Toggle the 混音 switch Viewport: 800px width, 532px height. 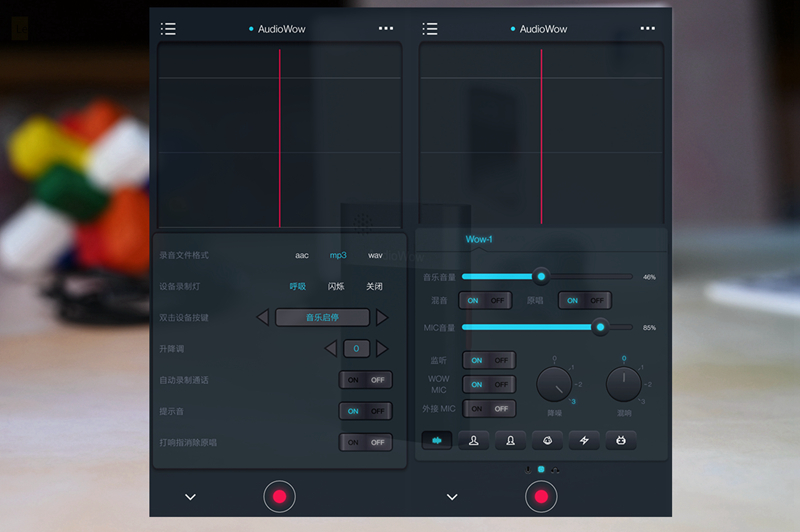pos(485,300)
